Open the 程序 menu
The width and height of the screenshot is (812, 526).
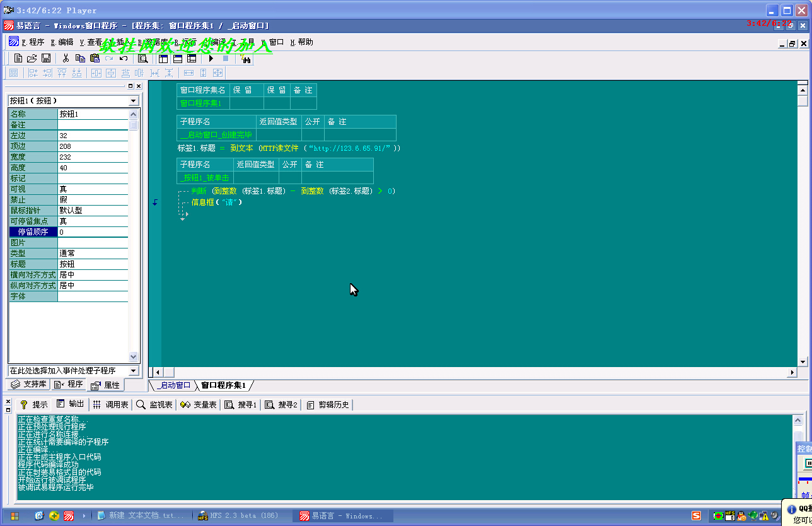33,42
